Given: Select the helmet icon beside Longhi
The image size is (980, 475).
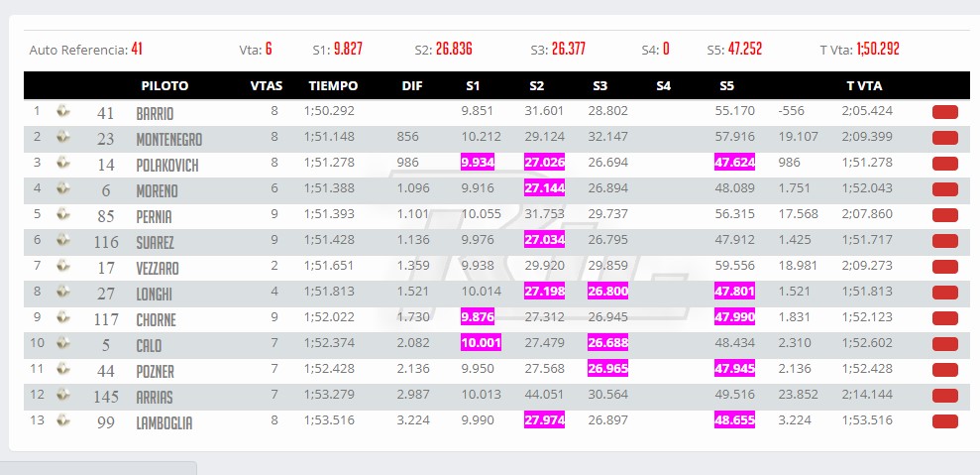Looking at the screenshot, I should pos(63,291).
